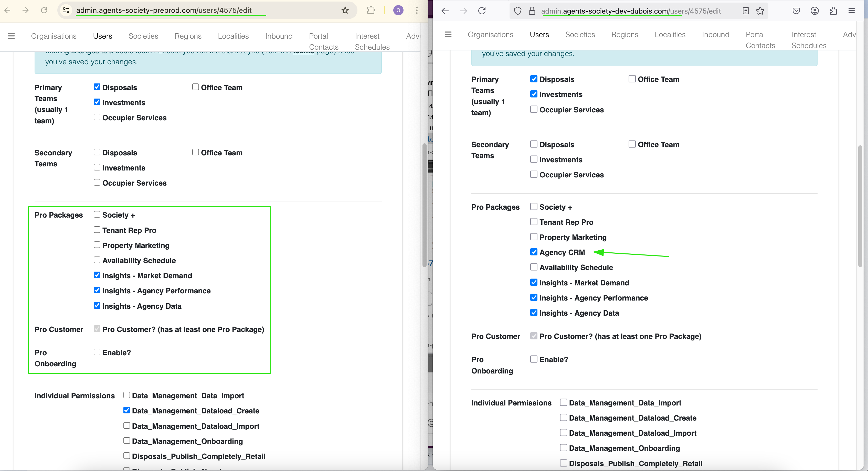This screenshot has height=471, width=868.
Task: Open Firefox application menu
Action: (x=852, y=11)
